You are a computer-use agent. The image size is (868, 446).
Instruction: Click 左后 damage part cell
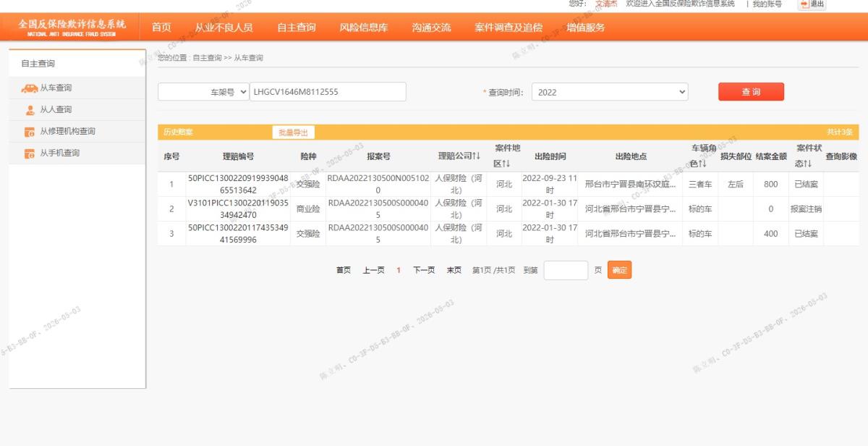tap(736, 185)
